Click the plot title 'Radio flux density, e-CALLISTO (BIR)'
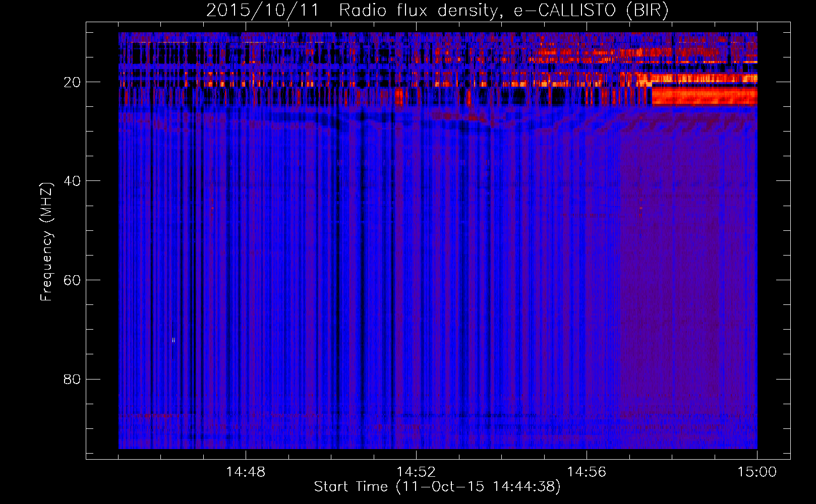Image resolution: width=816 pixels, height=504 pixels. click(x=504, y=11)
